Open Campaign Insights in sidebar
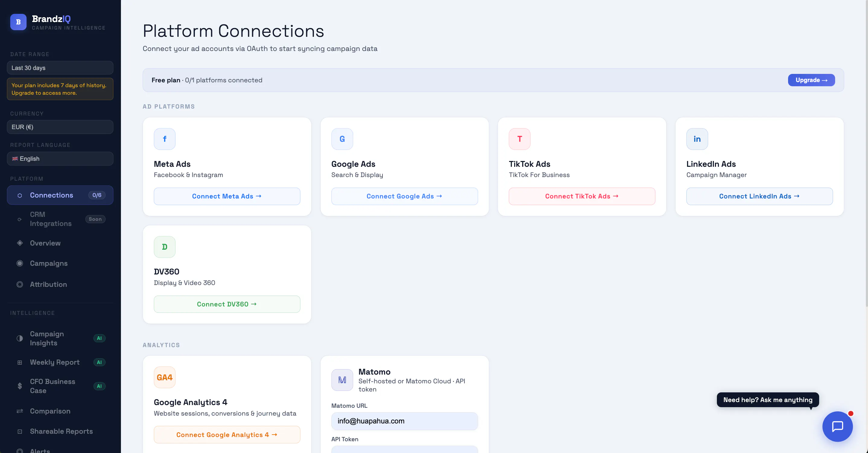The image size is (868, 453). click(x=60, y=338)
